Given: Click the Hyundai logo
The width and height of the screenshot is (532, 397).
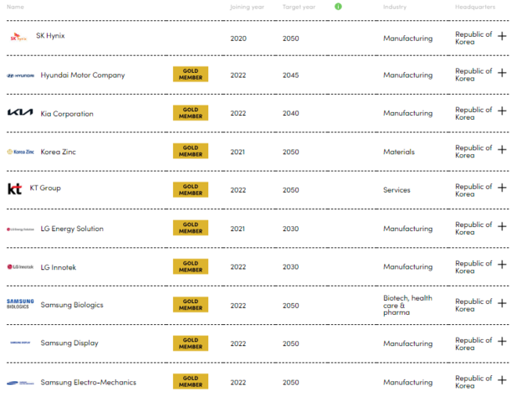Looking at the screenshot, I should pyautogui.click(x=20, y=75).
